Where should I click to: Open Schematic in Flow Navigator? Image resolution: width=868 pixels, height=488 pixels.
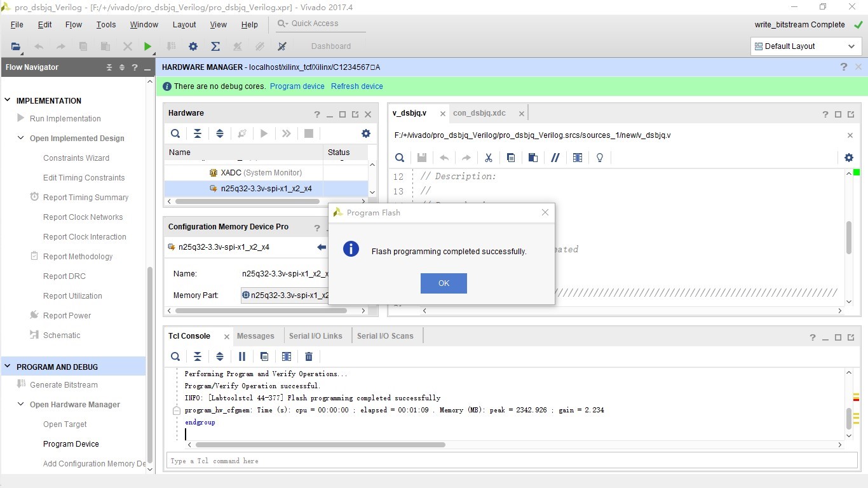(x=62, y=335)
